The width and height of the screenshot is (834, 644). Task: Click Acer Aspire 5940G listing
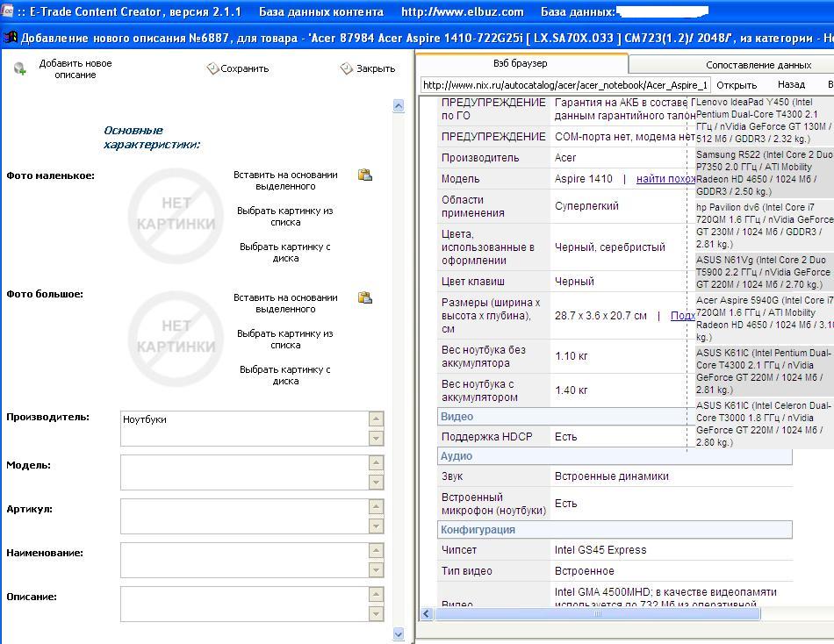coord(765,318)
